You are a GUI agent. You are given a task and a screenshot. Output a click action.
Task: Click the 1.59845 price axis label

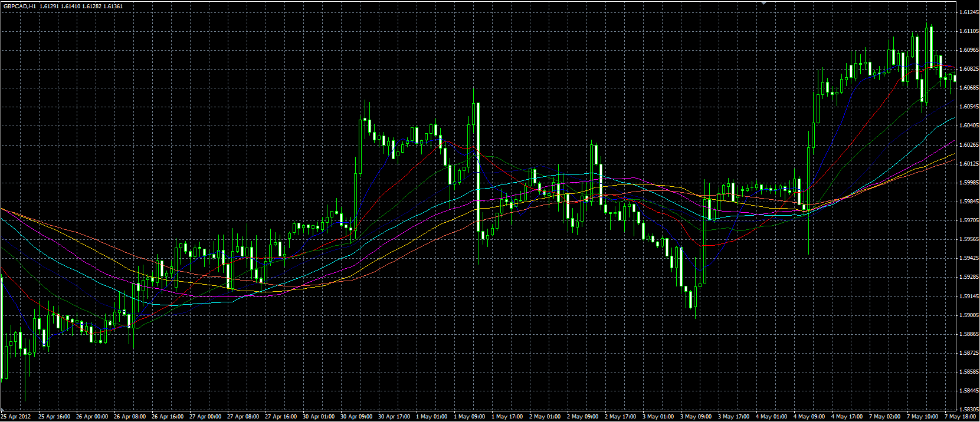pyautogui.click(x=969, y=202)
